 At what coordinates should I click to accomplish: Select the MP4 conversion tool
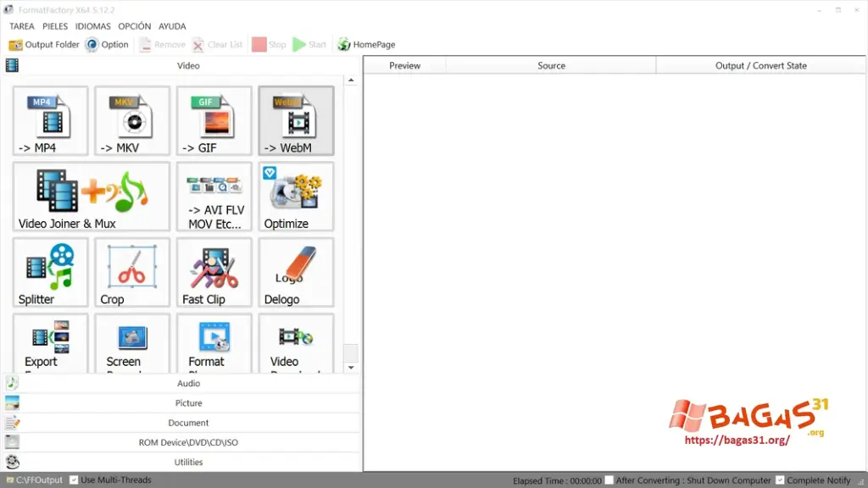[x=49, y=120]
